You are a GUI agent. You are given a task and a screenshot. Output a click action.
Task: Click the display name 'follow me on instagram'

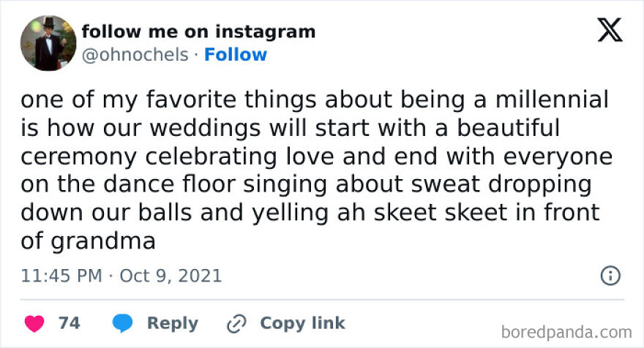(198, 31)
